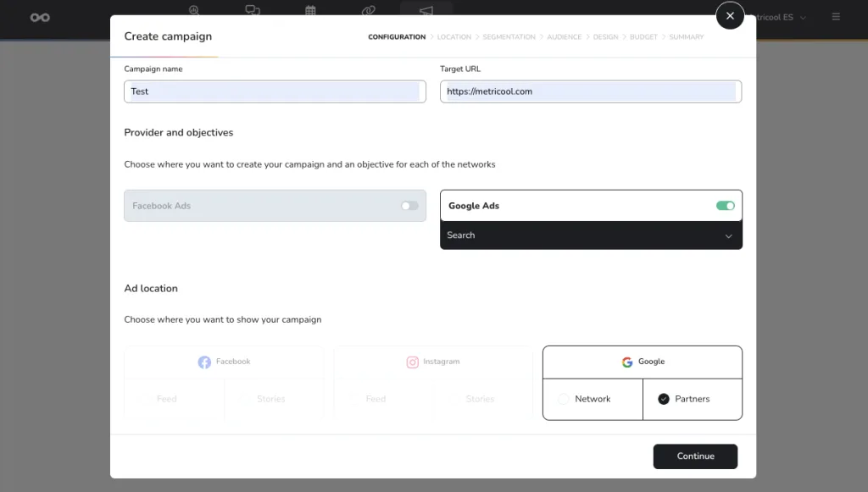Image resolution: width=868 pixels, height=492 pixels.
Task: Go to the Audience step
Action: tap(564, 37)
